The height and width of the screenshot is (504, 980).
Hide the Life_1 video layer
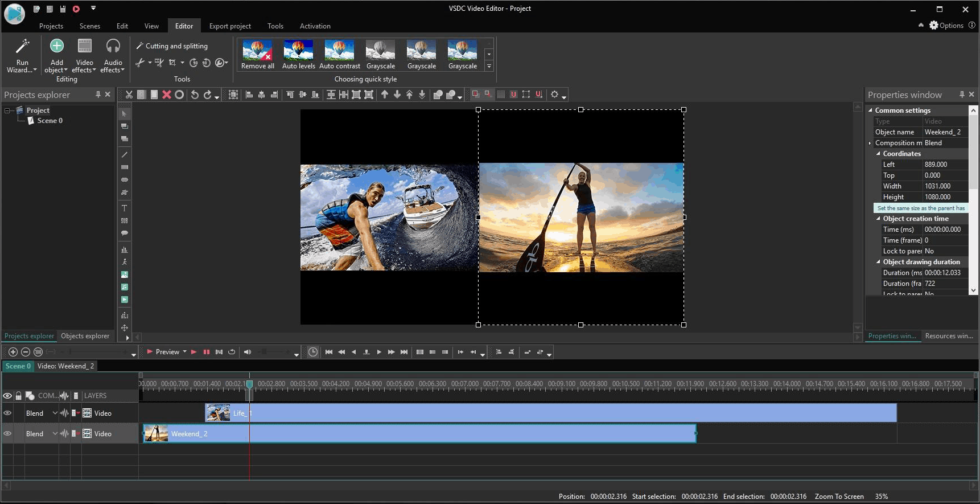tap(7, 413)
